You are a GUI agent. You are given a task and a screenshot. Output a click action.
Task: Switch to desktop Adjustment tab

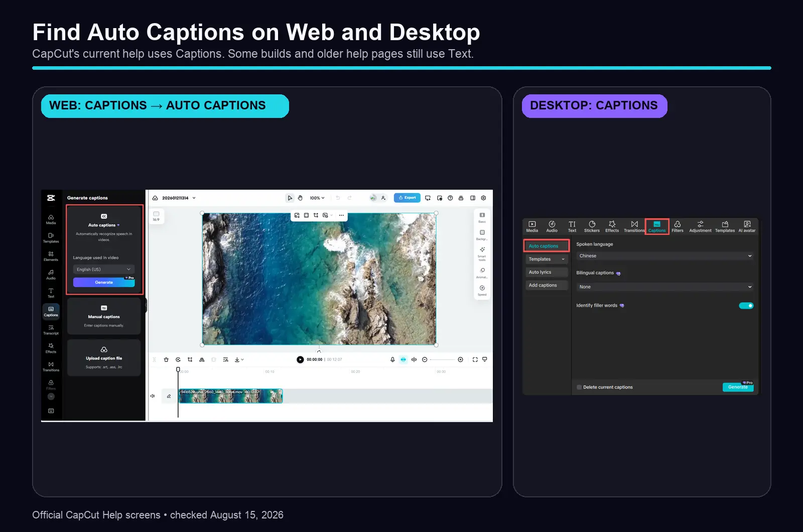700,226
